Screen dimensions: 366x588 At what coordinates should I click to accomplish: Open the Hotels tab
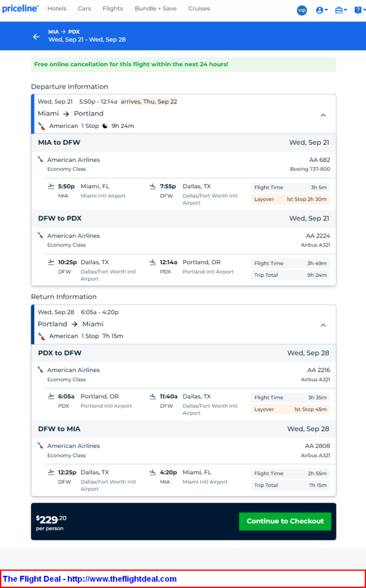57,8
